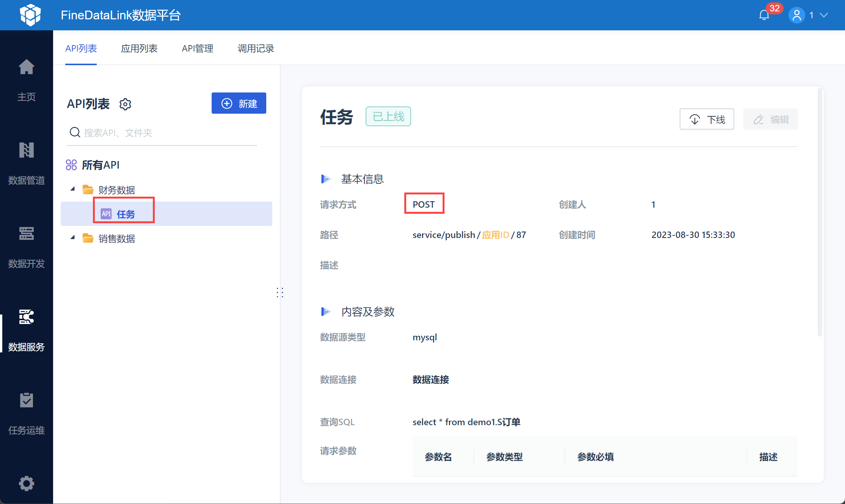Collapse the 销售数据 folder arrow
Image resolution: width=845 pixels, height=504 pixels.
click(72, 238)
